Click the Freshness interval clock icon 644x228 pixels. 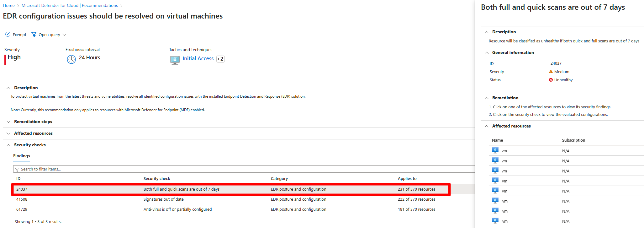coord(71,59)
